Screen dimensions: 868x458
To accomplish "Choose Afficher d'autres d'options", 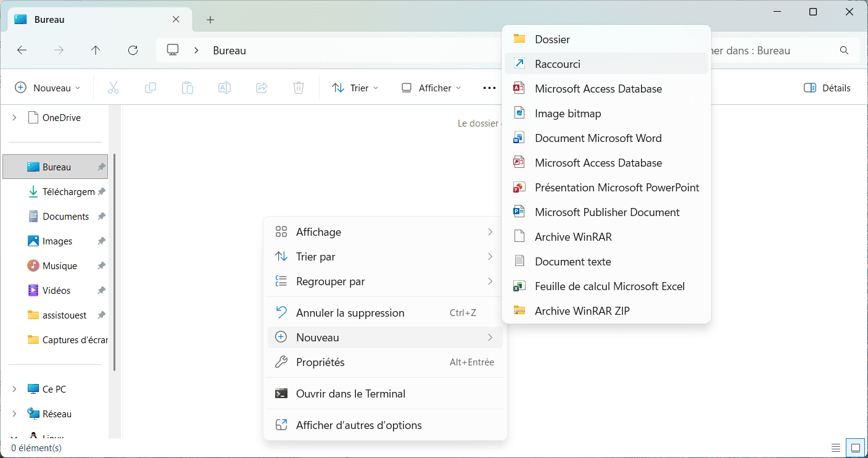I will [385, 425].
